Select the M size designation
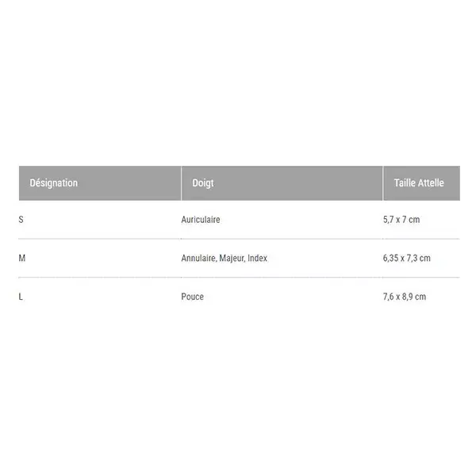The width and height of the screenshot is (476, 476). click(22, 258)
